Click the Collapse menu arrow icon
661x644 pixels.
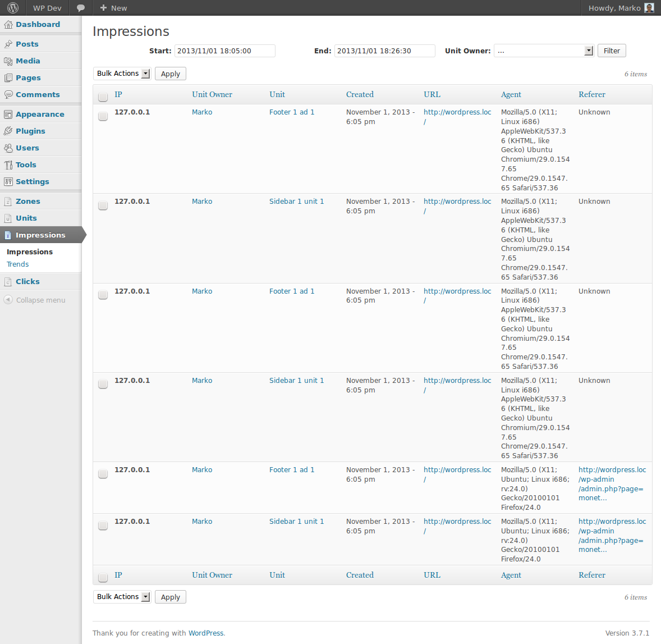8,300
